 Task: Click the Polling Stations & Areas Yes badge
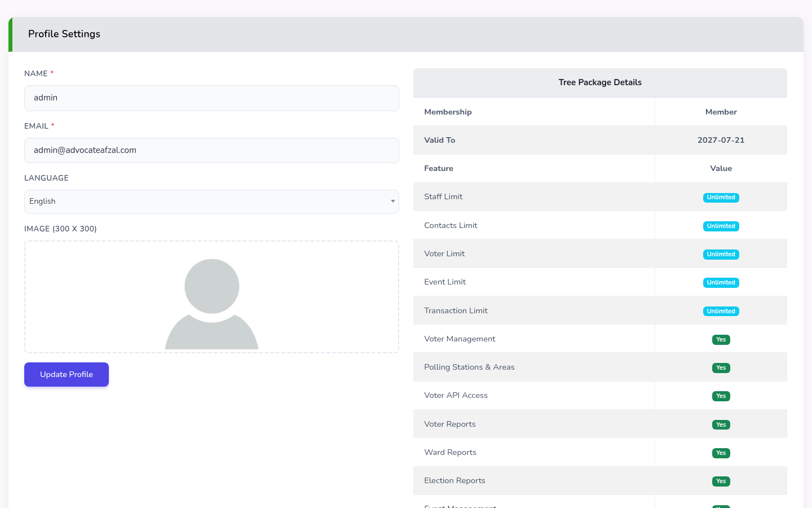721,368
